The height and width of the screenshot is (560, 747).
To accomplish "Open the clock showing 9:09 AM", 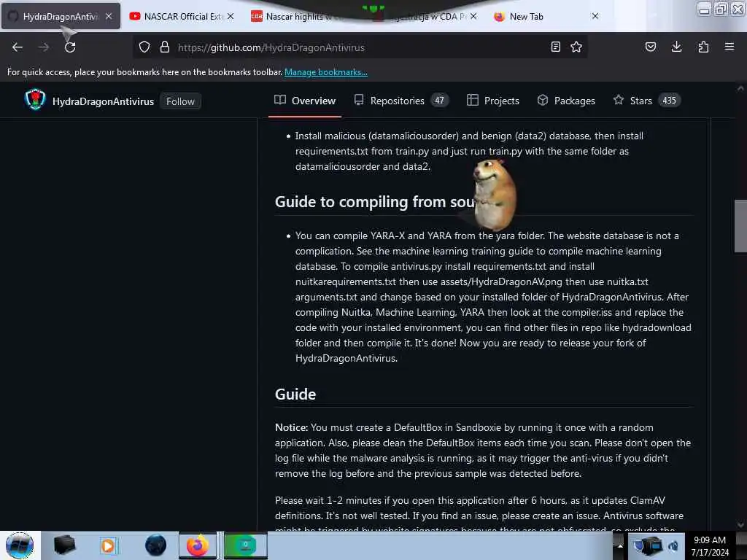I will coord(710,545).
